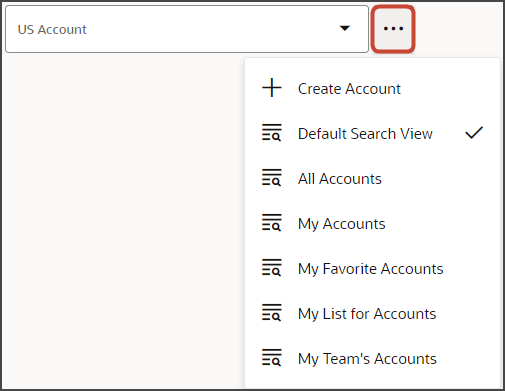The width and height of the screenshot is (505, 391).
Task: Expand the US Account dropdown arrow
Action: point(345,29)
